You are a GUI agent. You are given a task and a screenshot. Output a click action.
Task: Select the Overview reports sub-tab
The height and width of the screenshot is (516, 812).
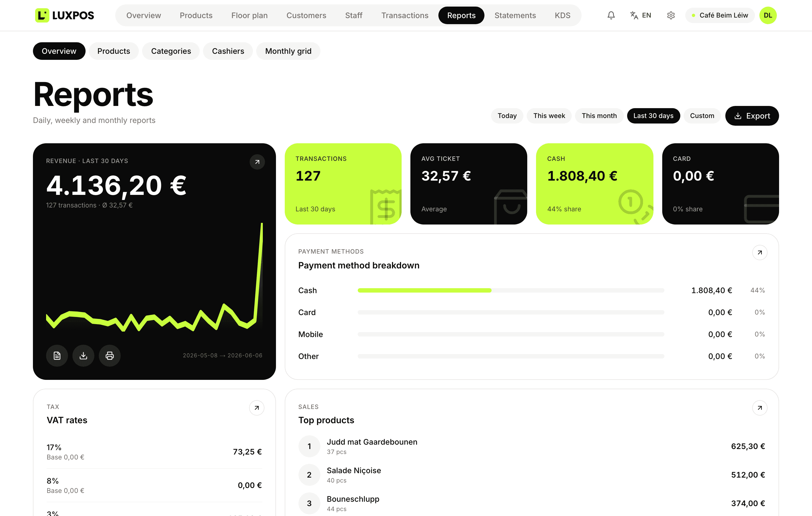point(59,51)
